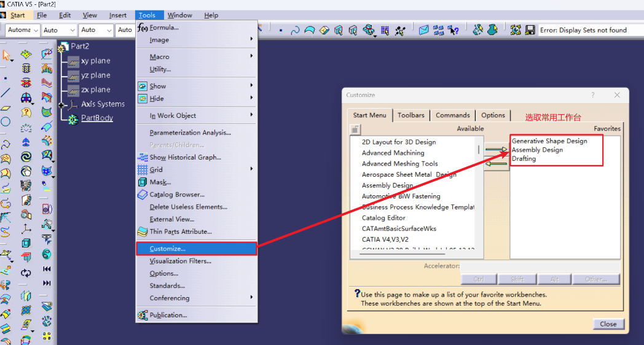This screenshot has height=345, width=644.
Task: Switch to the Toolbars tab
Action: [x=410, y=115]
